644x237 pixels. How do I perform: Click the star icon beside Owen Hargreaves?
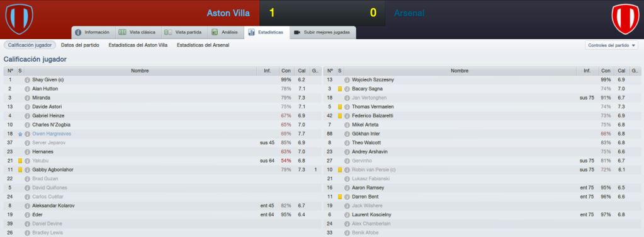(x=20, y=134)
